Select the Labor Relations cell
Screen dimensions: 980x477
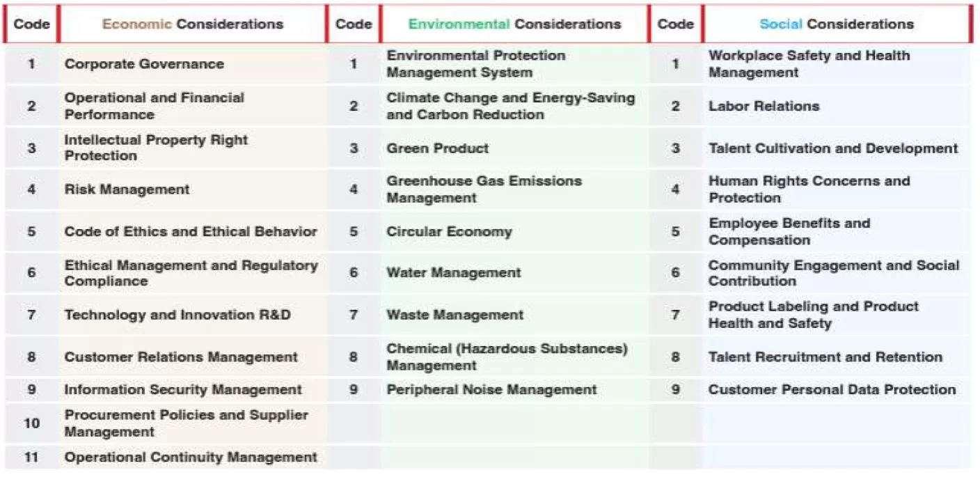(764, 107)
